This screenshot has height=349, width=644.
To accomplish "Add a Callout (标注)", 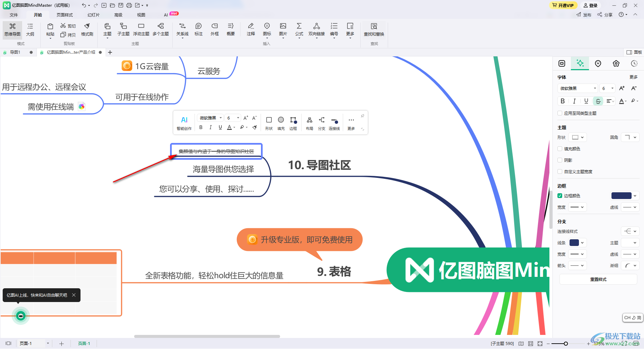I will pyautogui.click(x=199, y=30).
